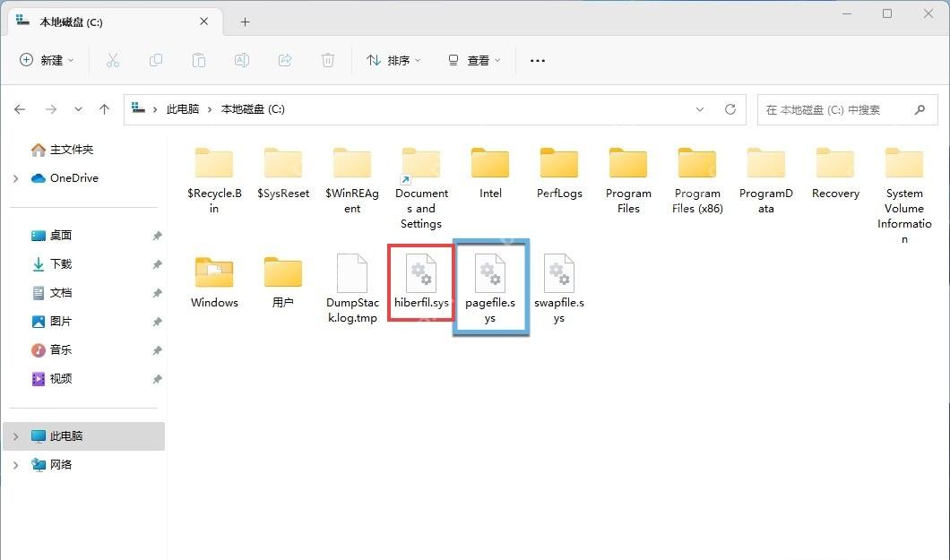Open the 新建 (New) dropdown
950x560 pixels.
pos(47,60)
